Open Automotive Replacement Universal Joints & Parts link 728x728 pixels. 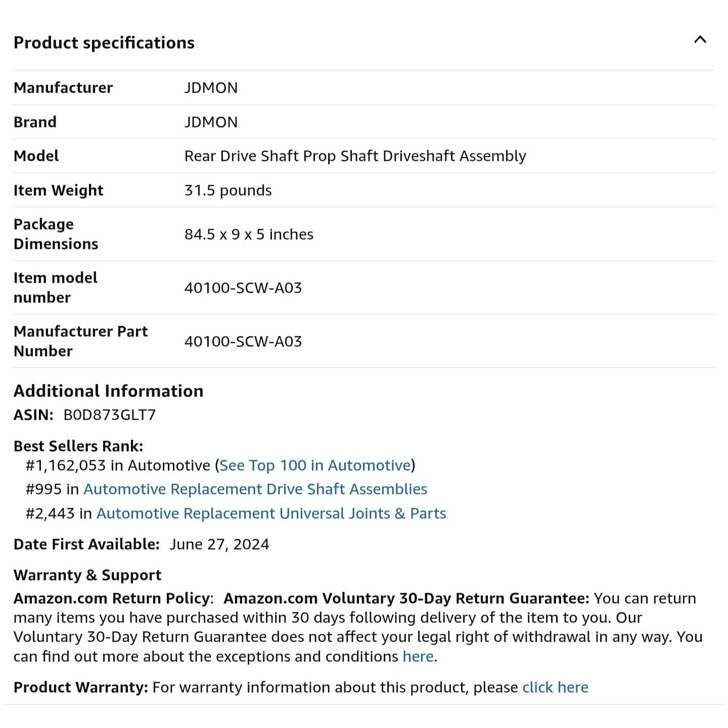point(271,513)
